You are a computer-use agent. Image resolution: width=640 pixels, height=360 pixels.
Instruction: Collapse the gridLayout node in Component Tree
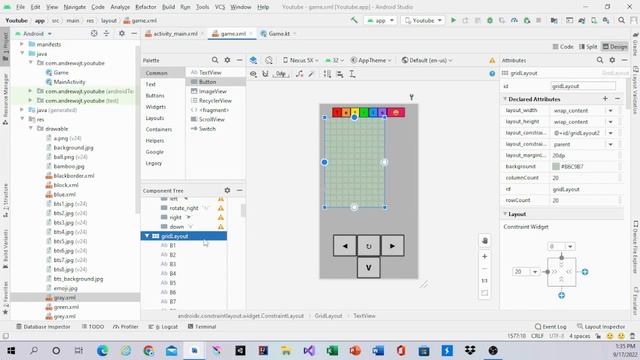click(x=147, y=236)
